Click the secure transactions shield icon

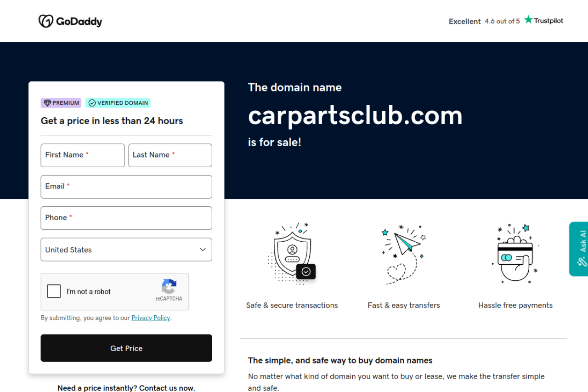[292, 254]
